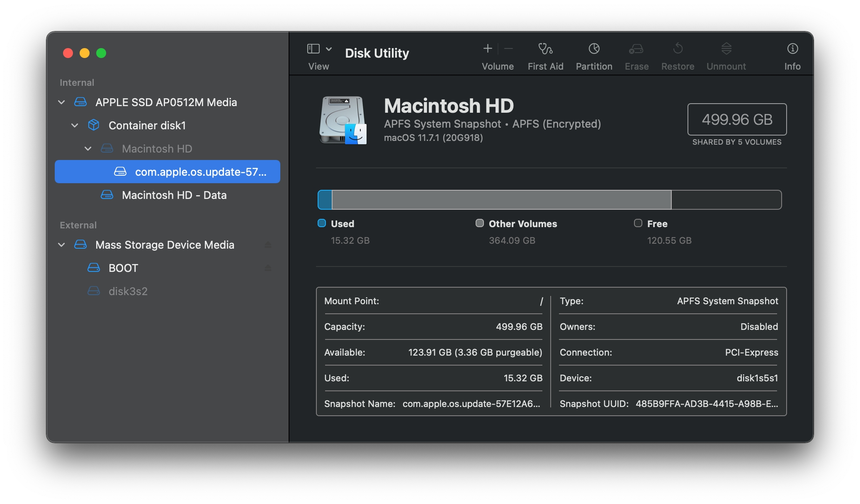Image resolution: width=860 pixels, height=504 pixels.
Task: Expand the View dropdown chevron
Action: click(x=329, y=49)
